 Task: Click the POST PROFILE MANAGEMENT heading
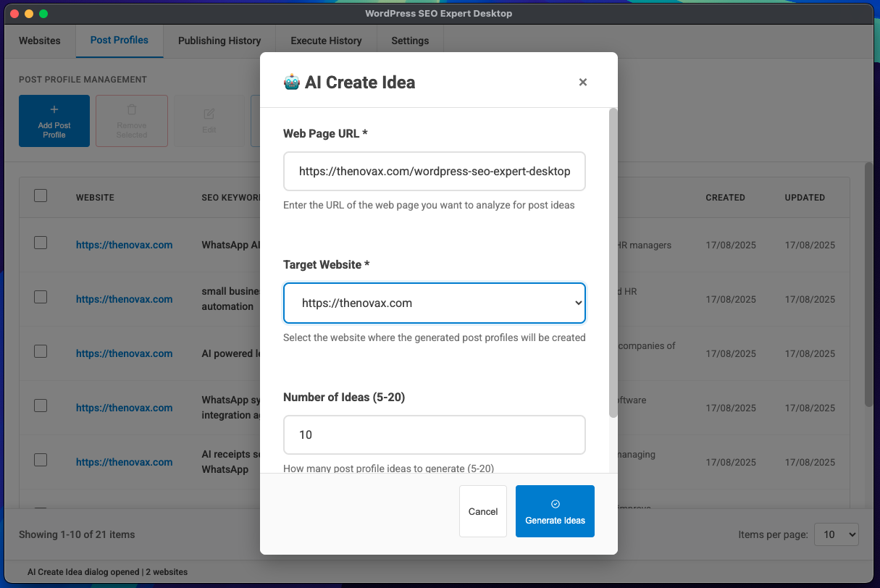point(83,80)
